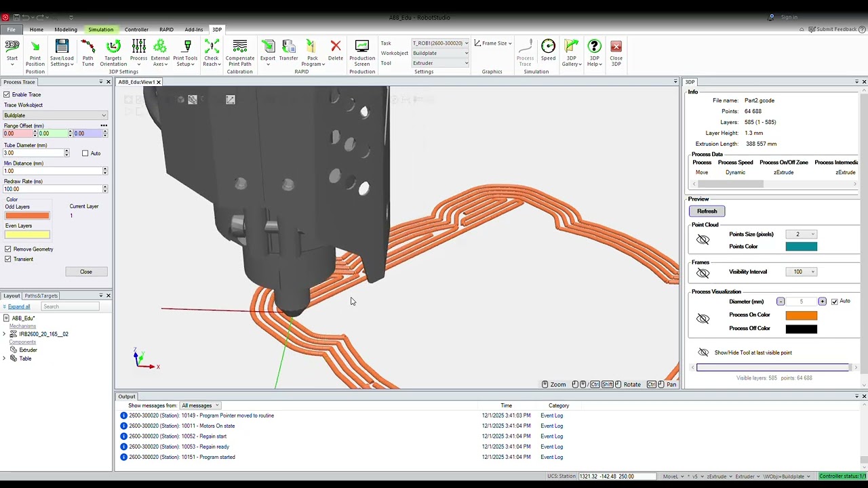This screenshot has height=488, width=868.
Task: Switch to the Simulation ribbon tab
Action: (x=100, y=30)
